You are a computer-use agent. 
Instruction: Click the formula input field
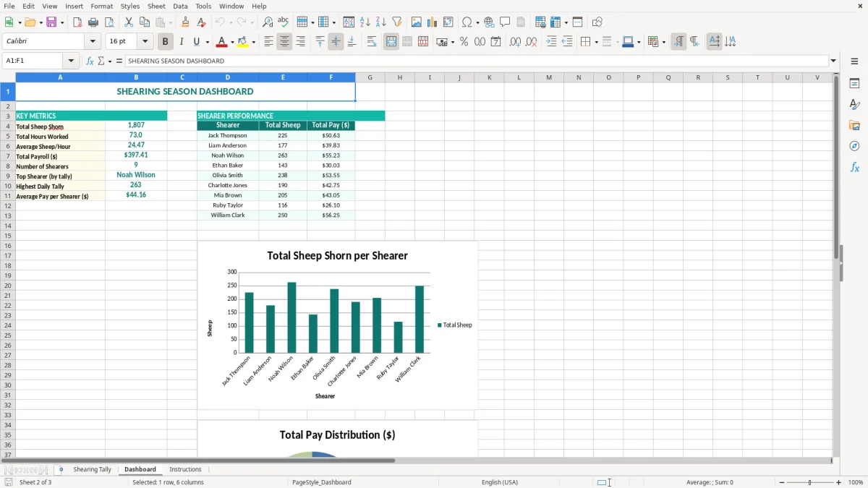pyautogui.click(x=477, y=61)
